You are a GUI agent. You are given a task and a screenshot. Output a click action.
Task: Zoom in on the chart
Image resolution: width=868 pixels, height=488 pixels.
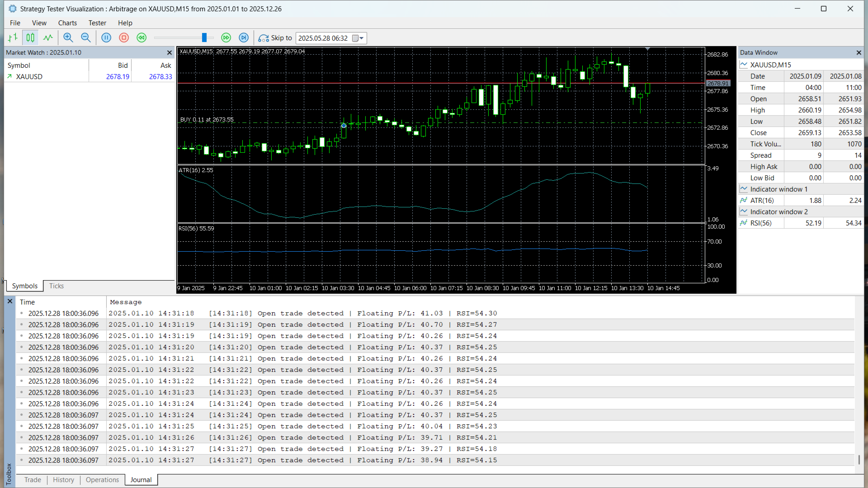tap(68, 38)
